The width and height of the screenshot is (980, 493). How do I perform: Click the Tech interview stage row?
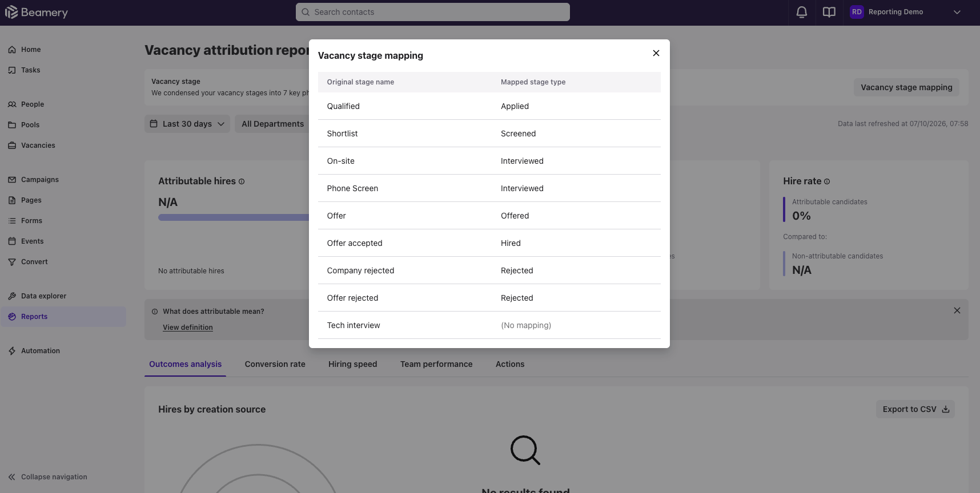click(x=489, y=325)
